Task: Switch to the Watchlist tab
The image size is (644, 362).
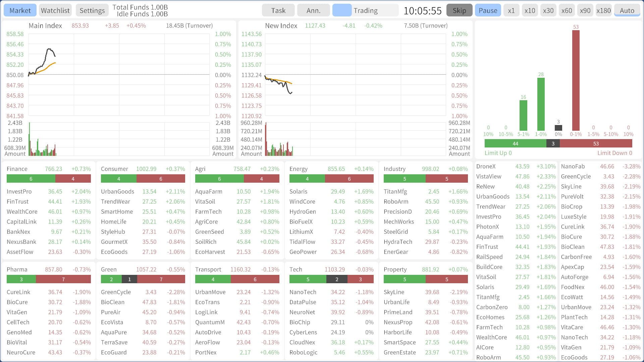Action: 55,10
